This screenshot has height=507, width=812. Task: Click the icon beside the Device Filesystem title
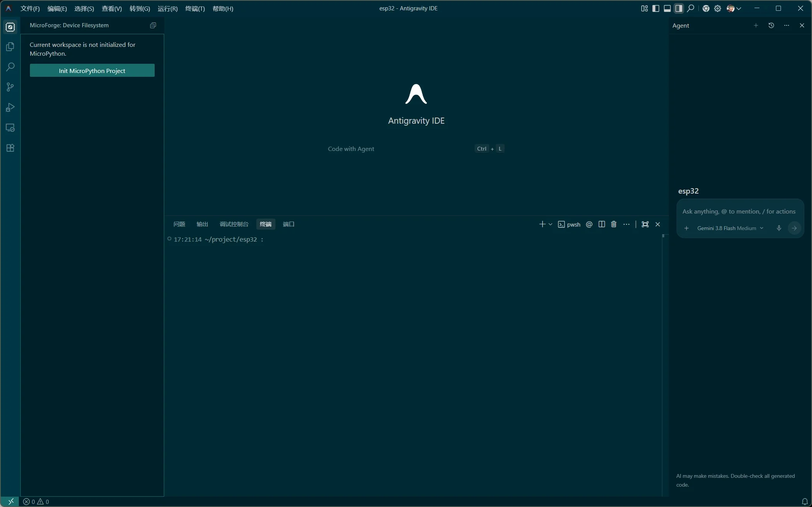153,25
